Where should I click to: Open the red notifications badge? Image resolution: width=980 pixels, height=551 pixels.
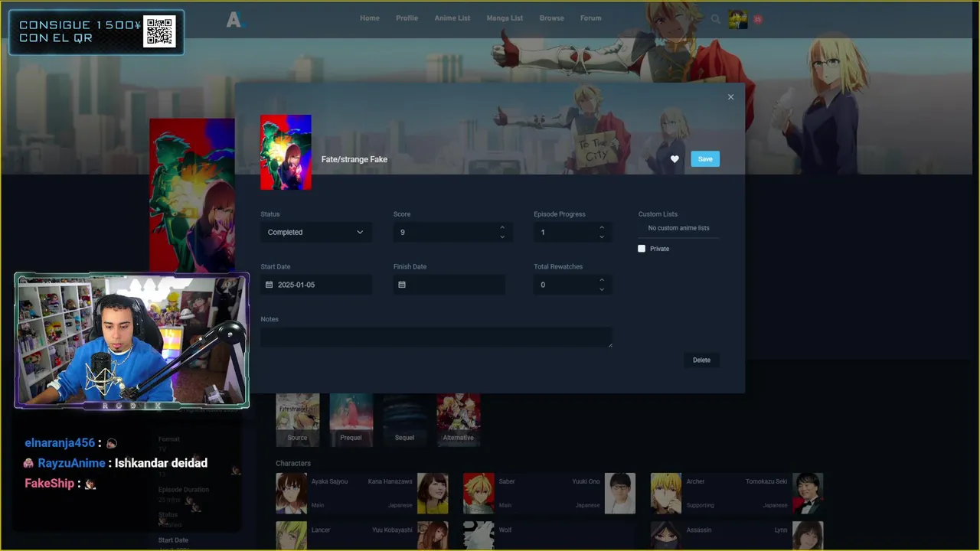tap(758, 19)
